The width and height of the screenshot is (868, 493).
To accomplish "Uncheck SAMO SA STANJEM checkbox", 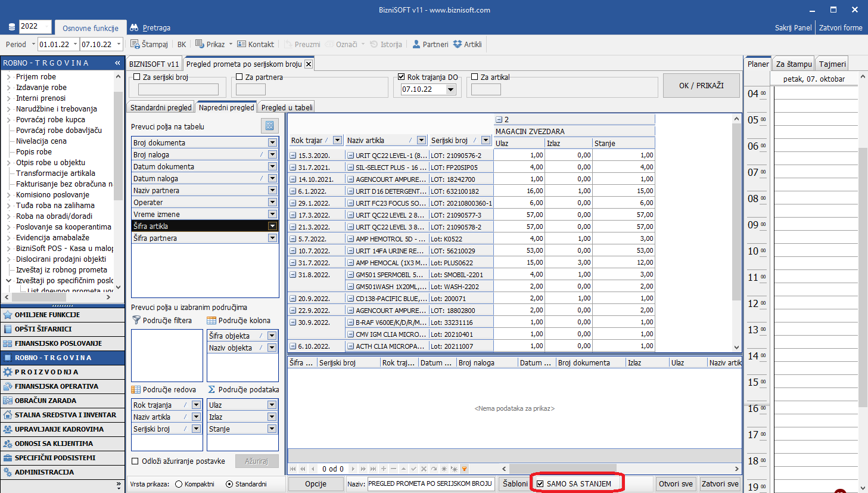I will click(540, 483).
